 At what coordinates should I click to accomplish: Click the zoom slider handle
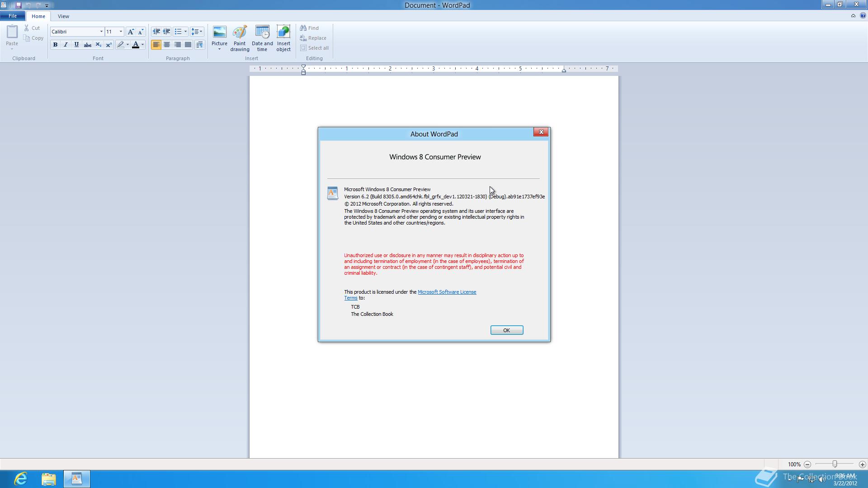pos(835,464)
